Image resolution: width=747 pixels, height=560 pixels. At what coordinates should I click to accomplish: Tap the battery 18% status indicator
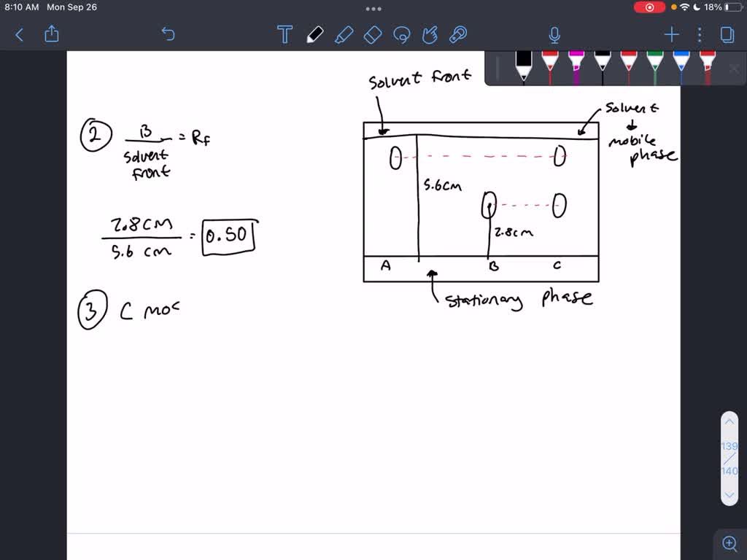point(723,7)
